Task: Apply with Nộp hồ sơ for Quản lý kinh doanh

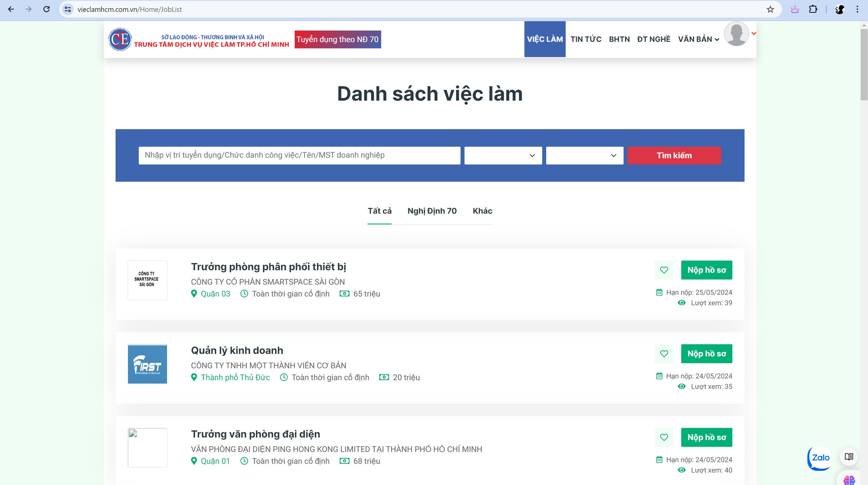Action: point(707,354)
